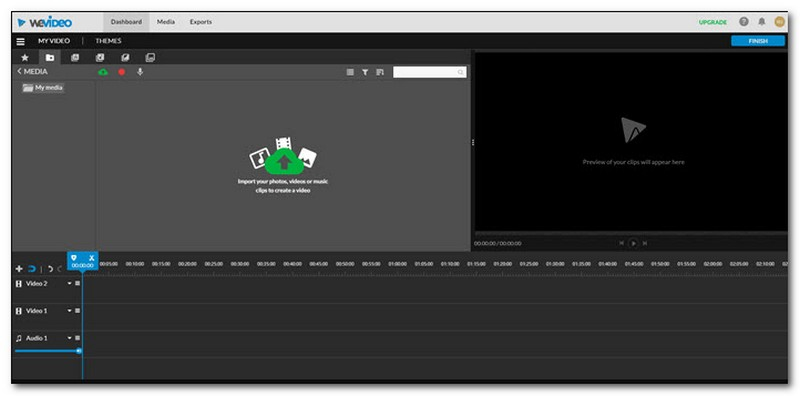The image size is (800, 396).
Task: Toggle the blue snapping magnet icon
Action: [32, 269]
